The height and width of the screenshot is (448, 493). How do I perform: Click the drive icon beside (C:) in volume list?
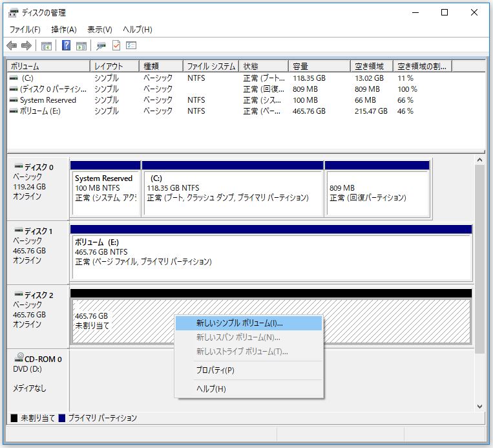14,78
